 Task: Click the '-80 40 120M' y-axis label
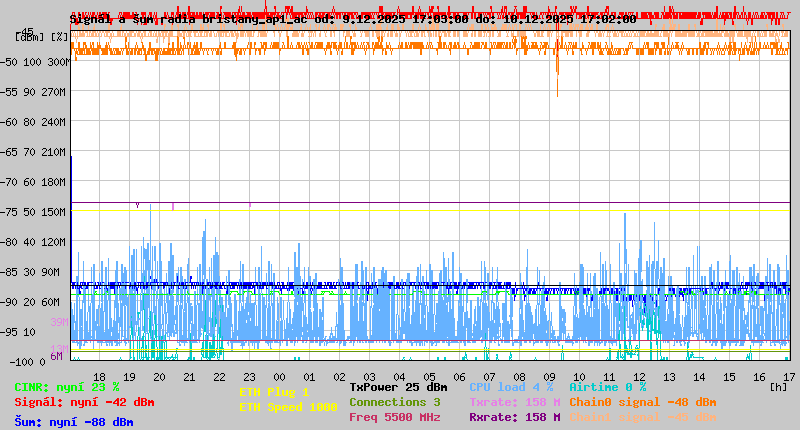(x=35, y=242)
